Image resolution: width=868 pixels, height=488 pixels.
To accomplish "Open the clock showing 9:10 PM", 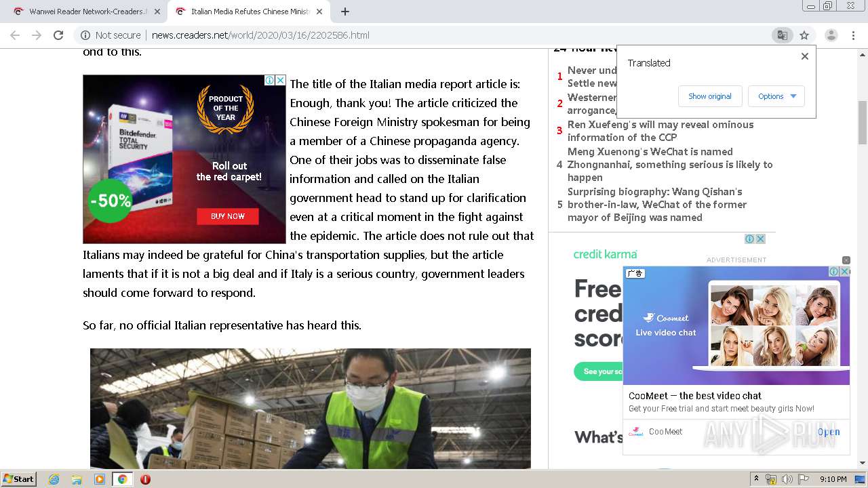I will click(833, 479).
